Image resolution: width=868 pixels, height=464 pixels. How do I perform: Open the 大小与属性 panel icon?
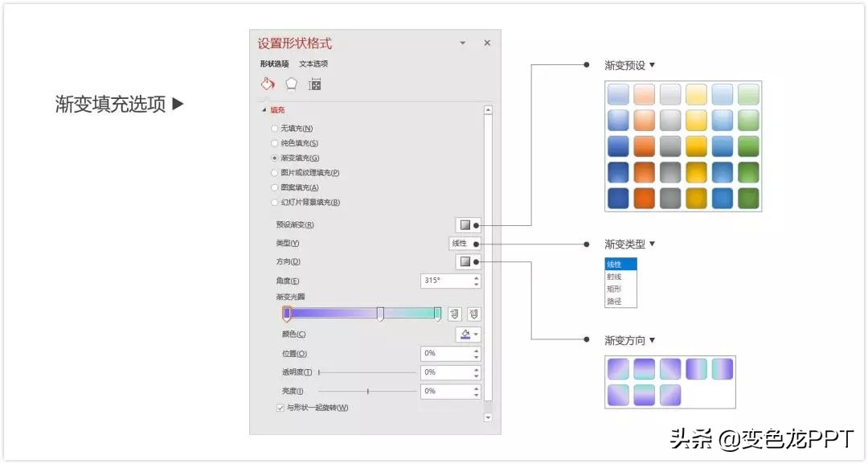pyautogui.click(x=314, y=83)
